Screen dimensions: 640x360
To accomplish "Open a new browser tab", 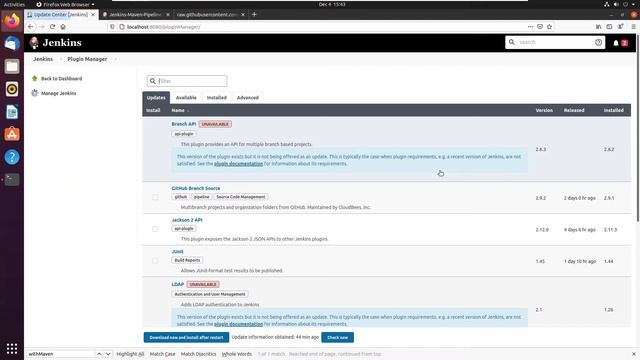I will click(254, 14).
